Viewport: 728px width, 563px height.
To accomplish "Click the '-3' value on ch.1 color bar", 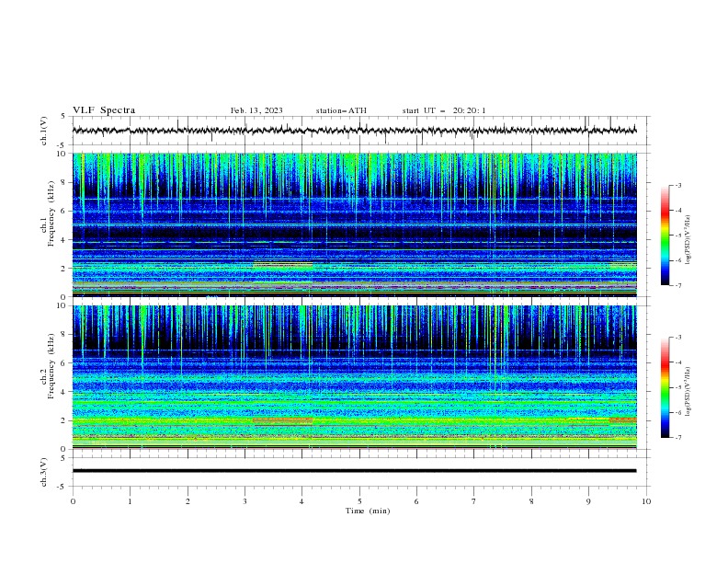I will tap(677, 185).
